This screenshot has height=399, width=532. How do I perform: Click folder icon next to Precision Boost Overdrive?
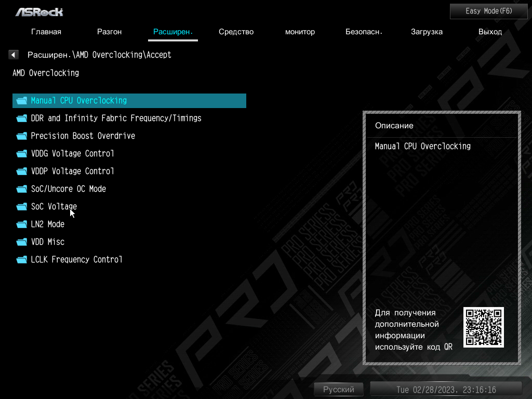tap(22, 136)
